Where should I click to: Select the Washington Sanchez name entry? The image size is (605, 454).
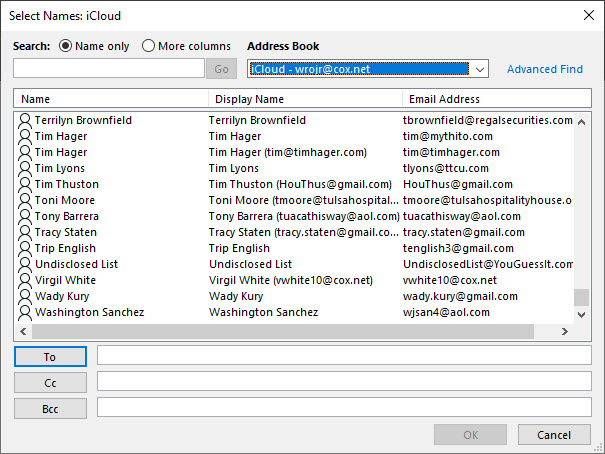pos(90,312)
